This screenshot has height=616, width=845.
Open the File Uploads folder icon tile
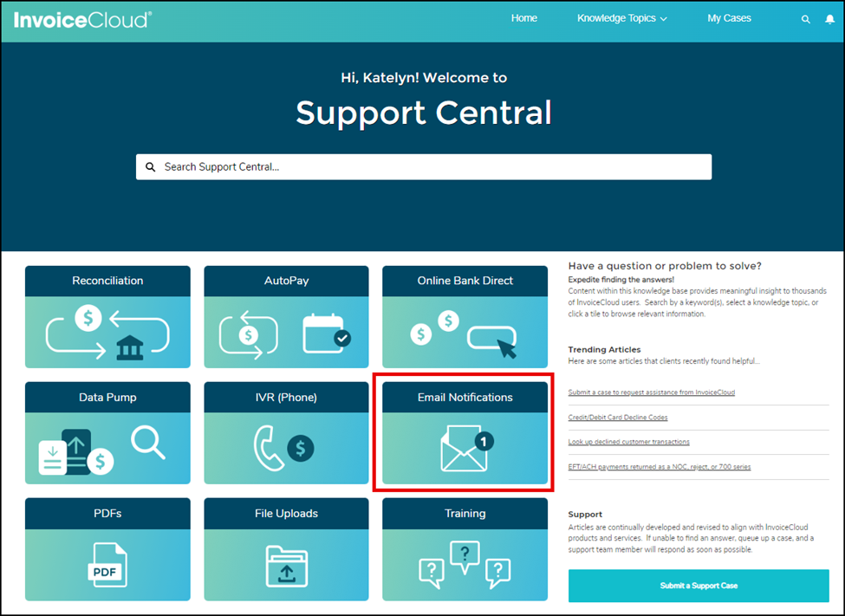[x=286, y=565]
